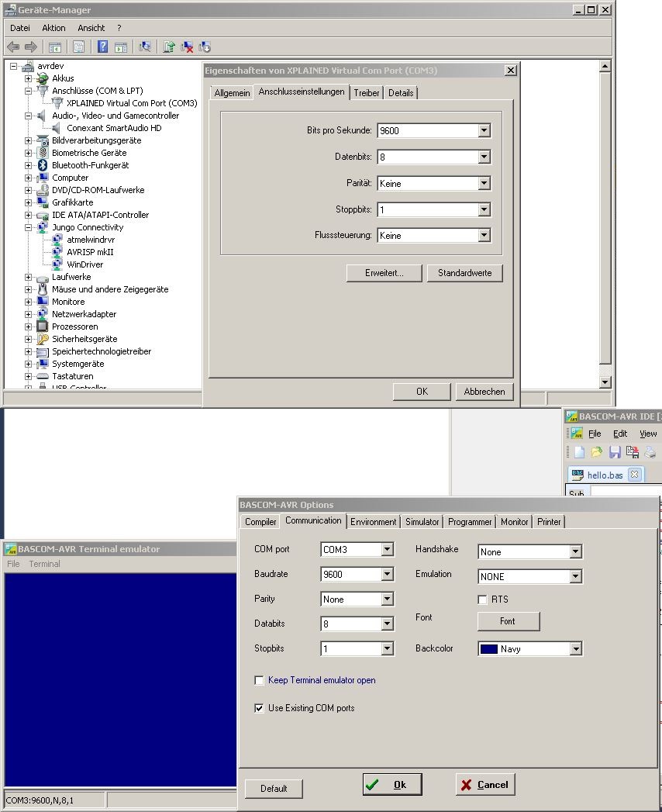The image size is (662, 812).
Task: Click the show/hide action pane icon
Action: 121,47
